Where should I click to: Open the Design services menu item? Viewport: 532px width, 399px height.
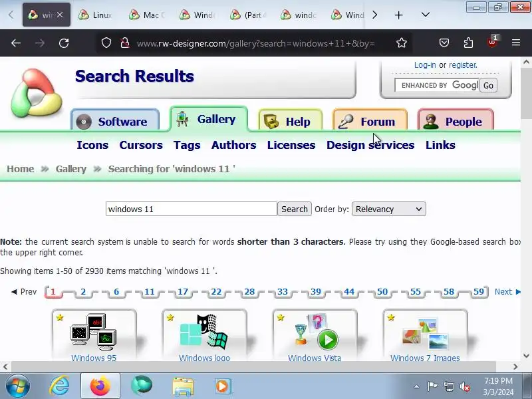coord(370,145)
